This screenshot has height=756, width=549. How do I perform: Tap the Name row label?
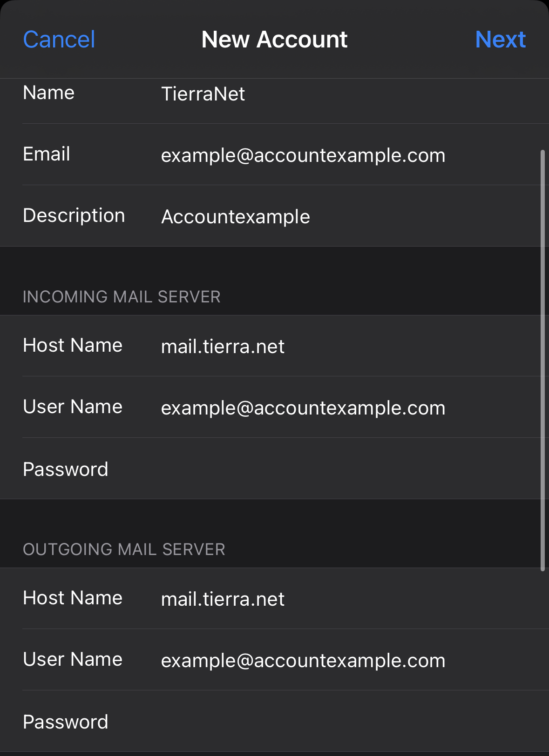tap(49, 93)
